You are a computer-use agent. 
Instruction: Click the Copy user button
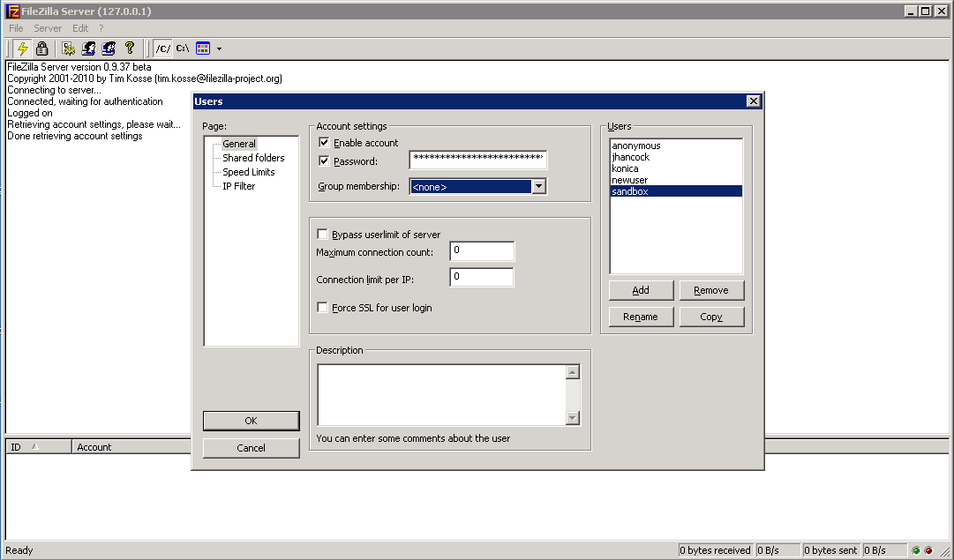pyautogui.click(x=711, y=317)
